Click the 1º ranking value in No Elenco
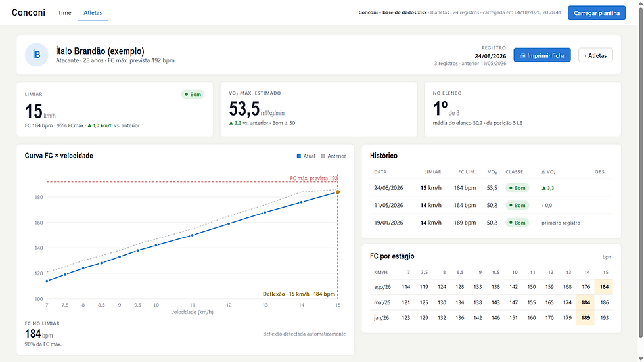The height and width of the screenshot is (362, 644). tap(440, 109)
